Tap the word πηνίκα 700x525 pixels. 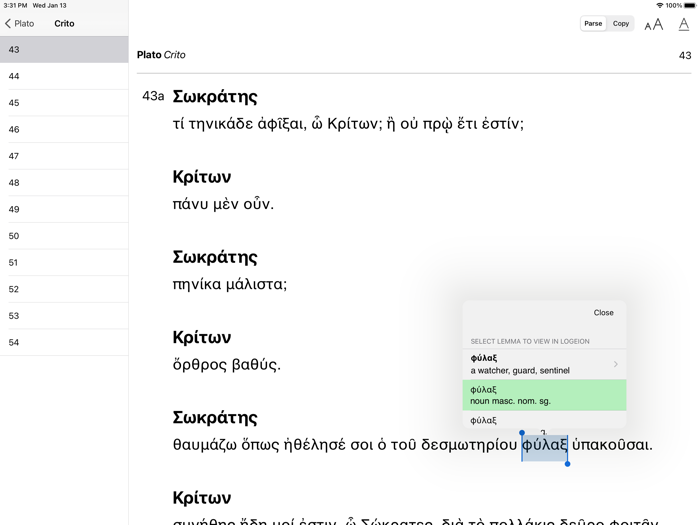[x=197, y=284]
